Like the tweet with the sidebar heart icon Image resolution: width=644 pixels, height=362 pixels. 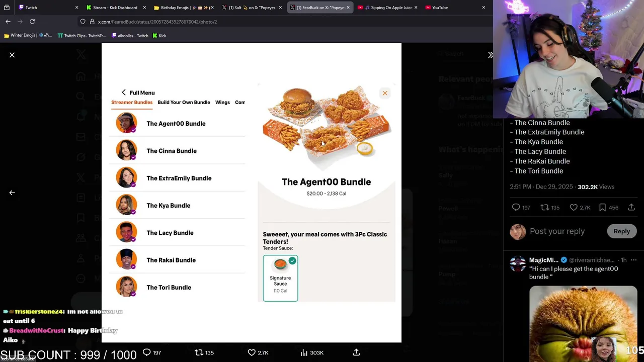pos(574,207)
